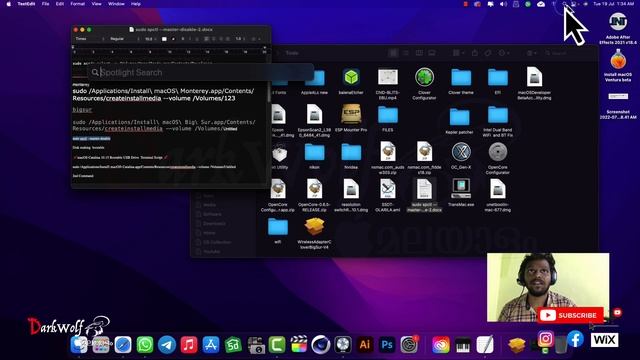
Task: Select the Clover theme folder
Action: coord(461,77)
